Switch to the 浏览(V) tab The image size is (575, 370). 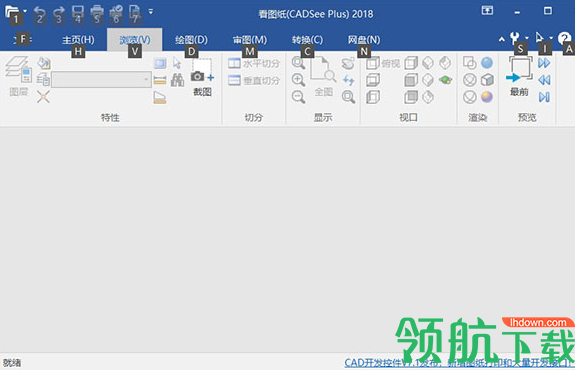pos(135,40)
